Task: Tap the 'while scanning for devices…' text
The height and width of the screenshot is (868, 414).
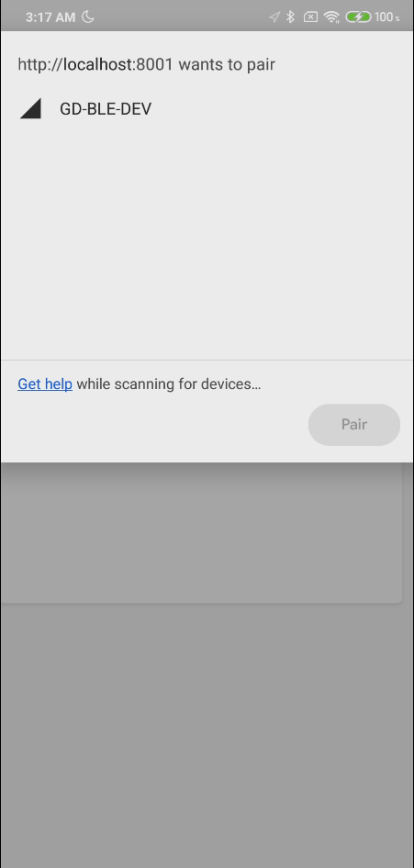Action: click(169, 384)
